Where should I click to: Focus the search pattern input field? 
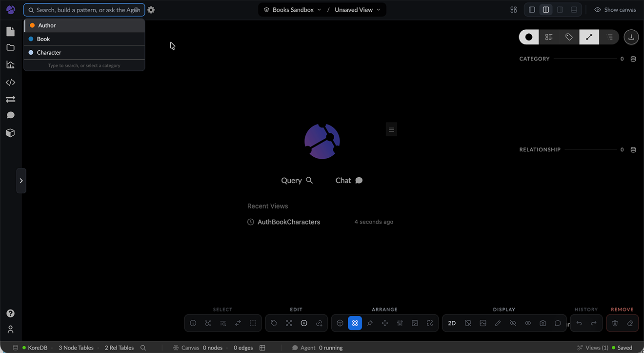84,10
